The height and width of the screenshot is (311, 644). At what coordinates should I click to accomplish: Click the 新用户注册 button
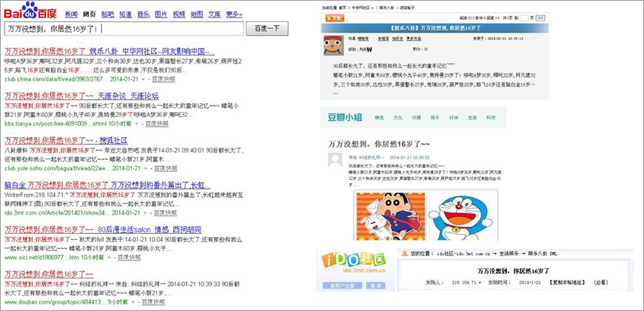(343, 284)
